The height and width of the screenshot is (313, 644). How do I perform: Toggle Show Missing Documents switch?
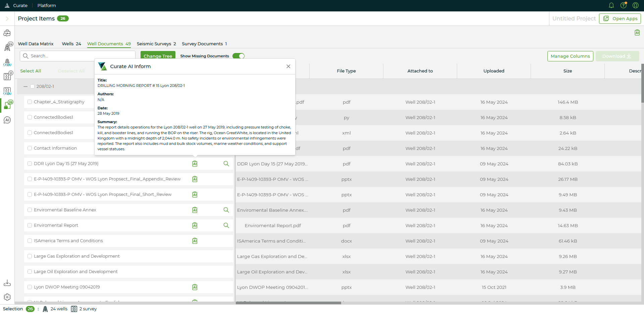click(x=238, y=56)
